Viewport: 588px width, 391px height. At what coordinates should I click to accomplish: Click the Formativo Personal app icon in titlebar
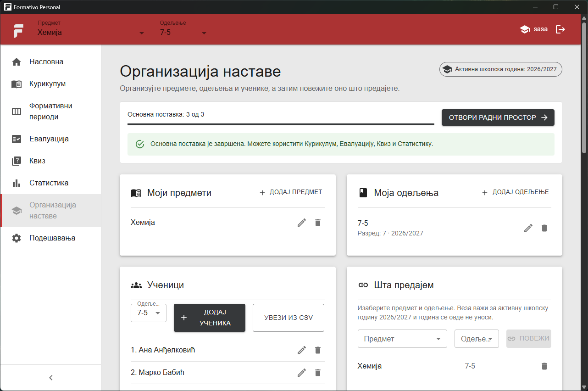coord(7,7)
